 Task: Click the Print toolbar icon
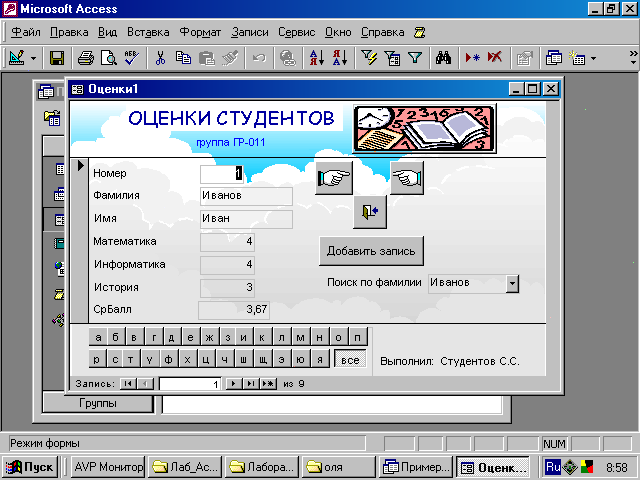coord(86,58)
